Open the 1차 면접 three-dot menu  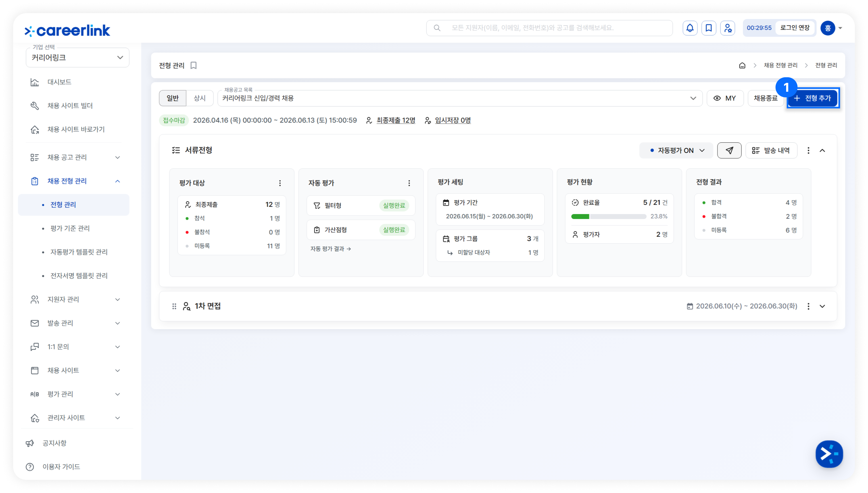click(x=808, y=306)
